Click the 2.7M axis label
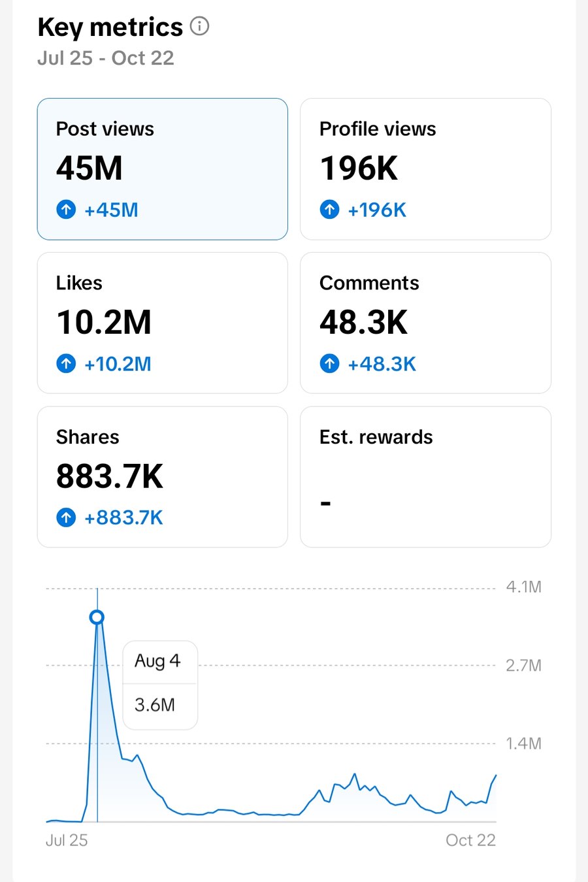 pyautogui.click(x=524, y=666)
